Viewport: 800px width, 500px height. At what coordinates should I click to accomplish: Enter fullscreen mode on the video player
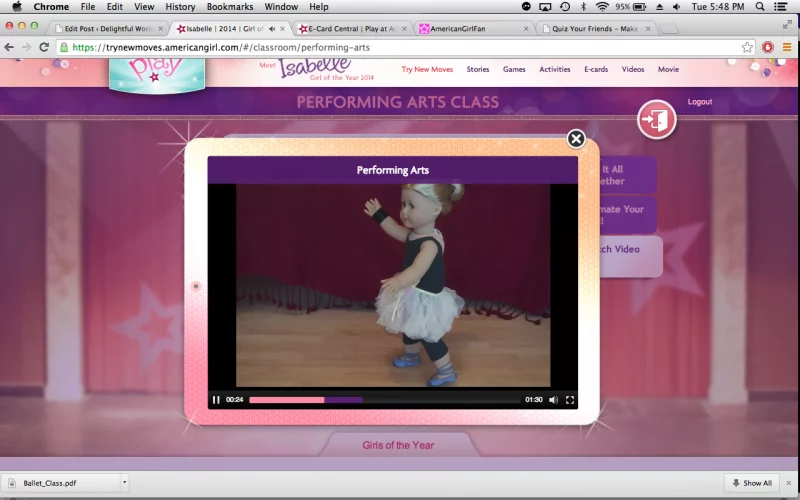[570, 400]
